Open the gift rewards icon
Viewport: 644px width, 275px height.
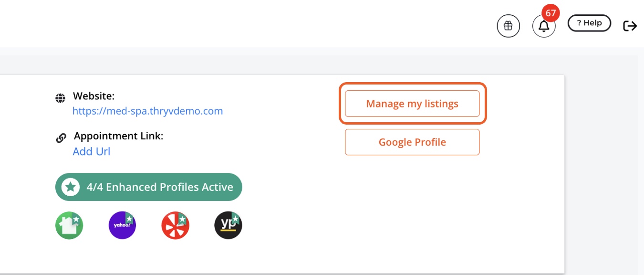coord(508,26)
